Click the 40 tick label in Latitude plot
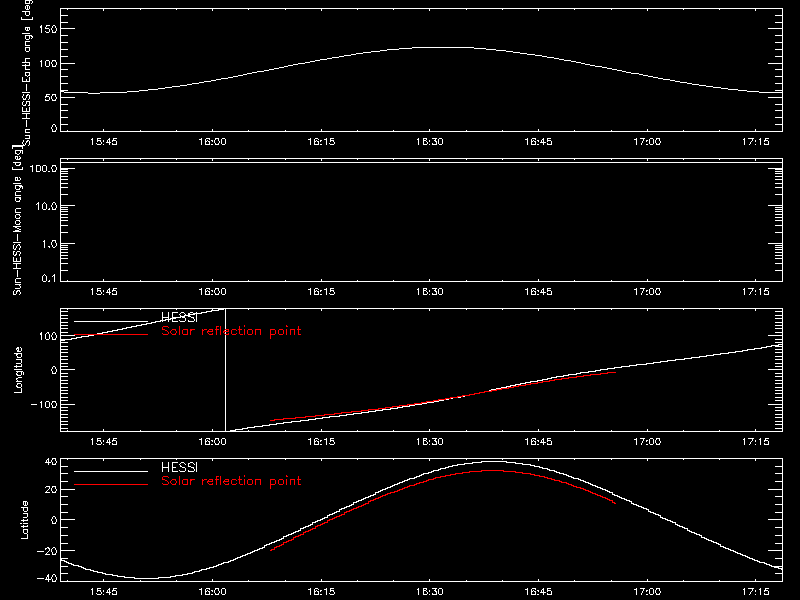 tap(51, 462)
